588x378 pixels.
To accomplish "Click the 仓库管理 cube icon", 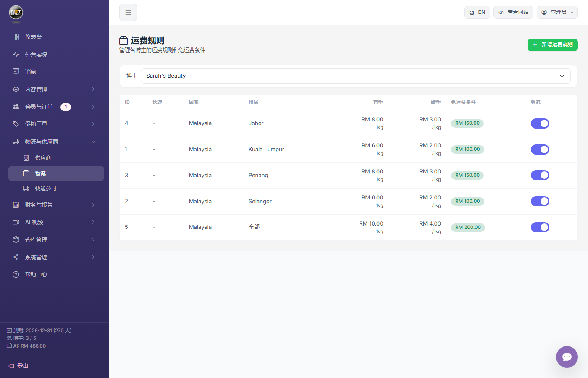I will click(16, 240).
